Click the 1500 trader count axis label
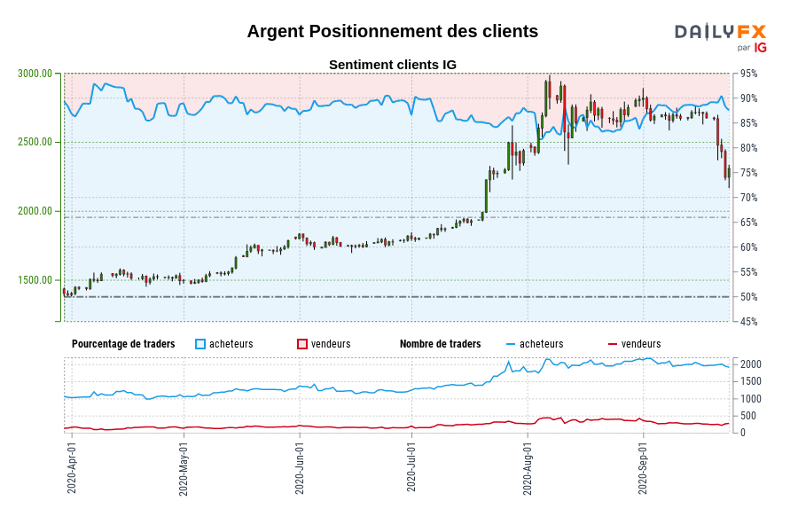798x532 pixels. pos(751,381)
